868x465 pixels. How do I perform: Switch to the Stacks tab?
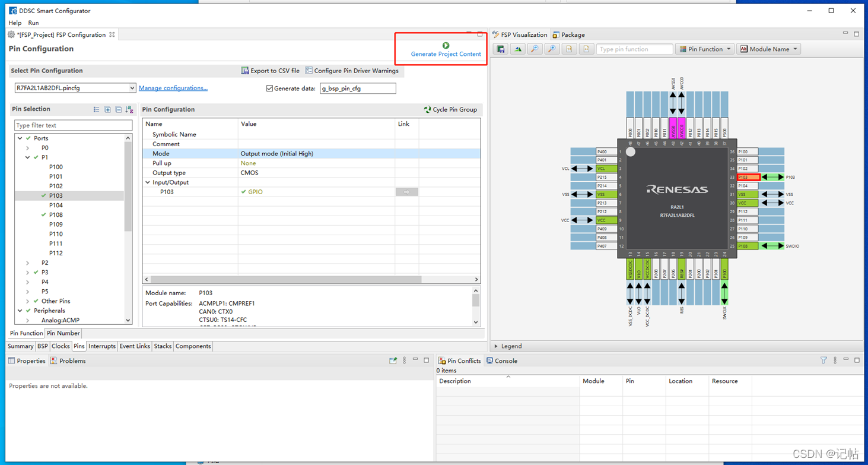163,346
